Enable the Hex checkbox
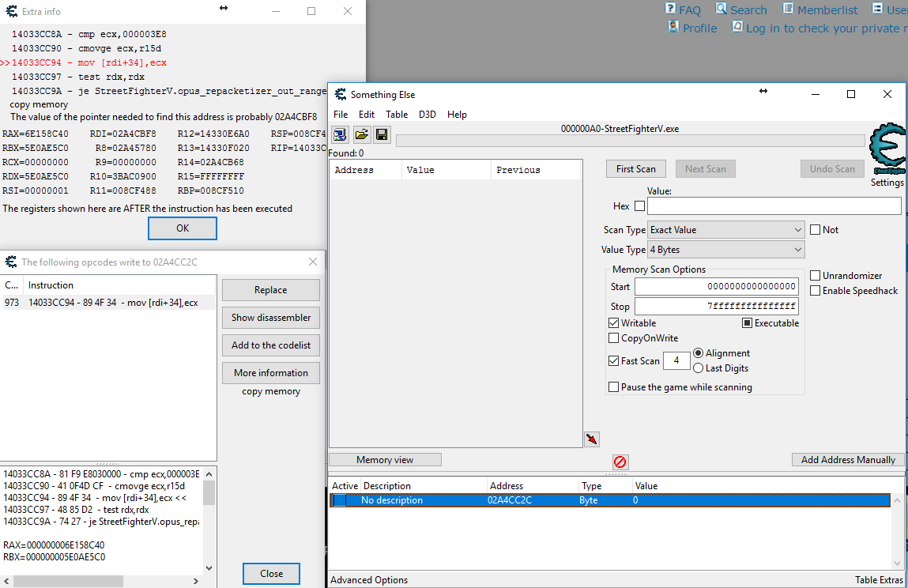Viewport: 908px width, 588px height. coord(639,206)
